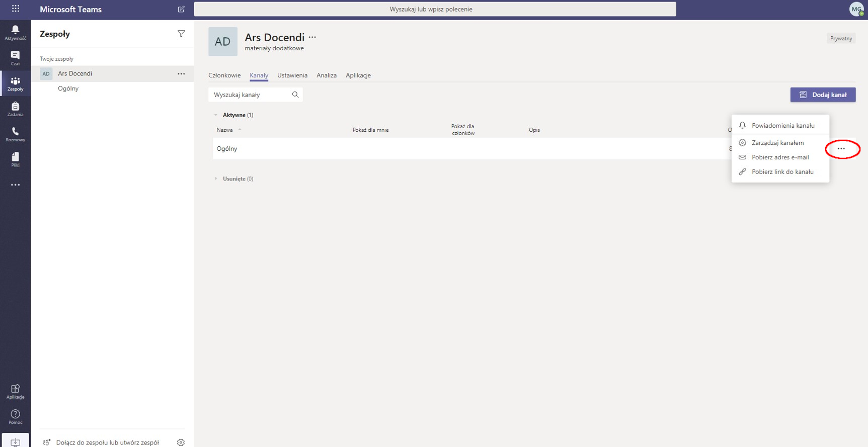Go to Zespoły in the left rail
The width and height of the screenshot is (868, 447).
tap(15, 83)
